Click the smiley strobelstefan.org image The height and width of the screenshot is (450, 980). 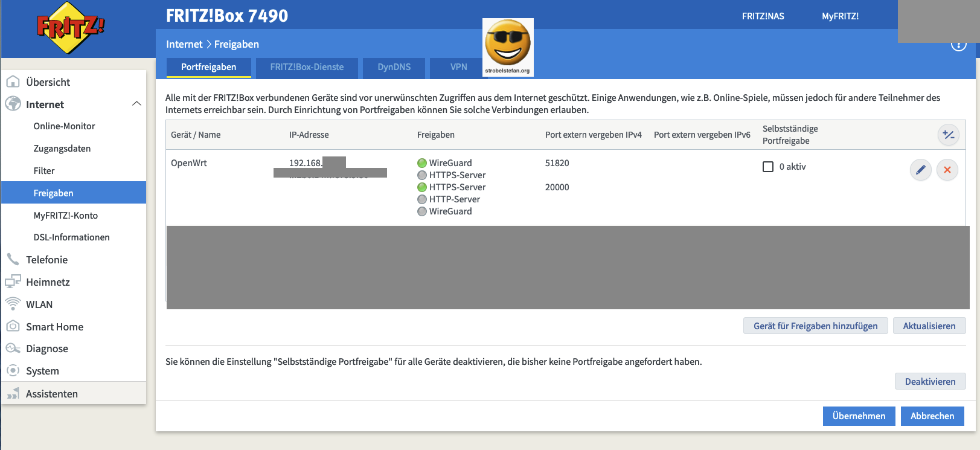[x=508, y=47]
